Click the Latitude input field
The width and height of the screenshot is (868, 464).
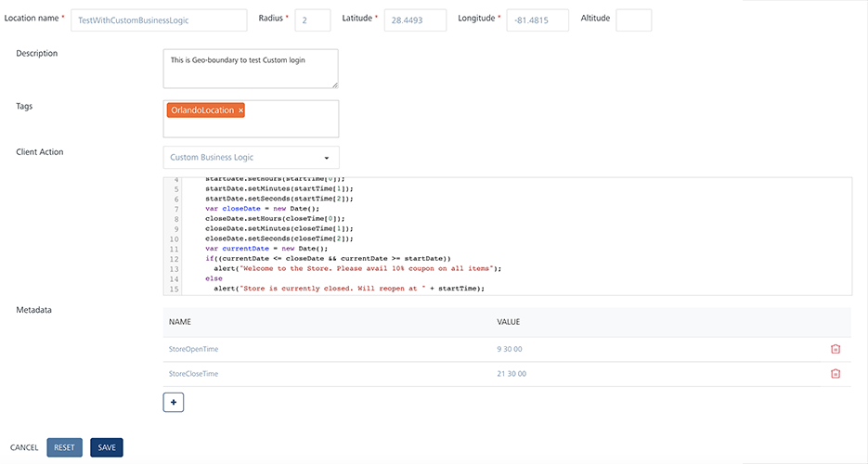point(415,20)
